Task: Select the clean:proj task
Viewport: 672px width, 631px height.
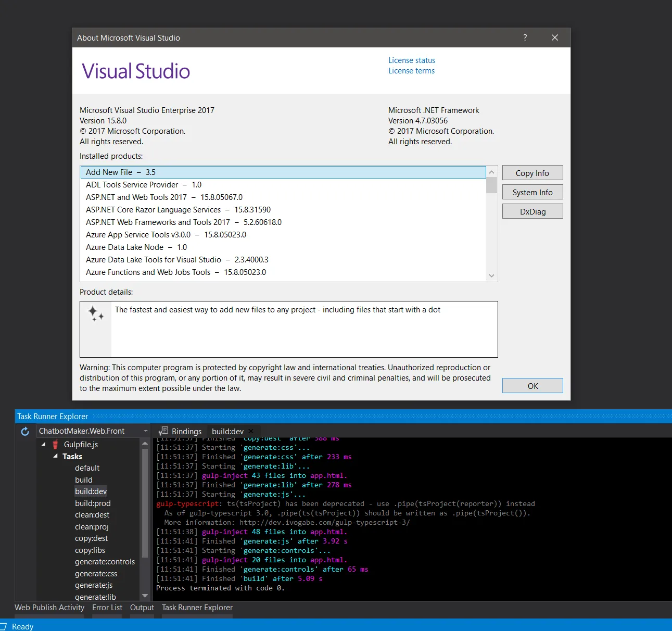Action: [92, 527]
